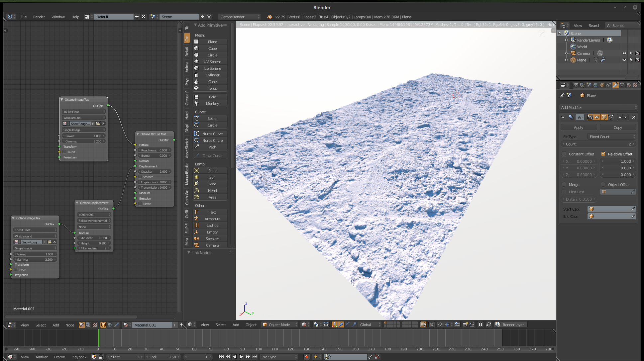This screenshot has width=644, height=361.
Task: Collapse the Add Primitive panel
Action: click(x=196, y=25)
